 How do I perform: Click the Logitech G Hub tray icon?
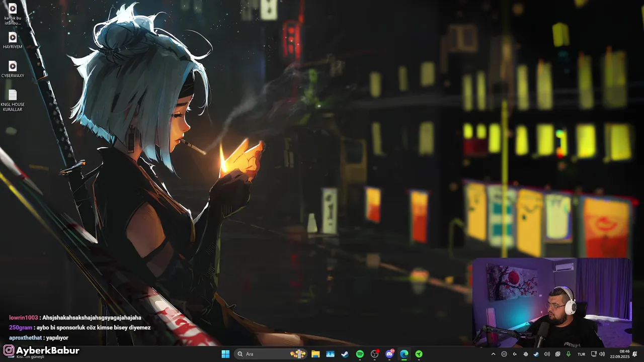[x=515, y=354]
